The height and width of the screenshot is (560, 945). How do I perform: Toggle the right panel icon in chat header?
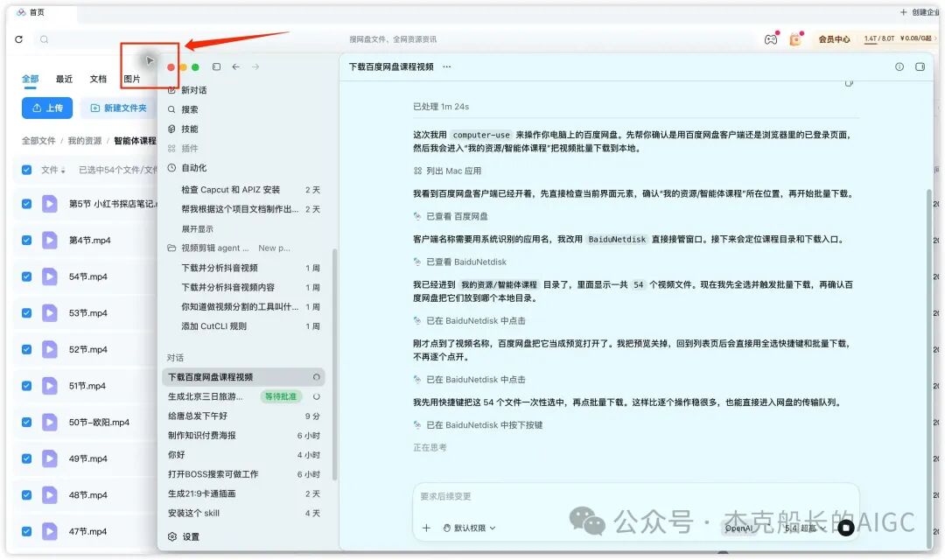[920, 66]
